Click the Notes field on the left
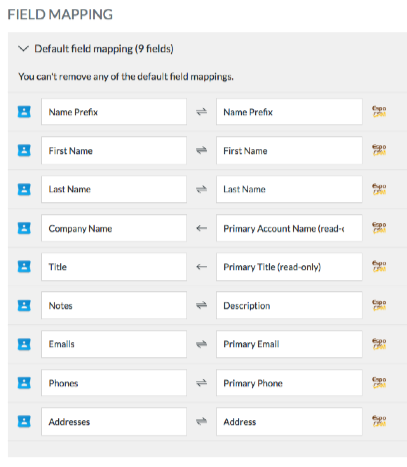407x467 pixels. (114, 305)
